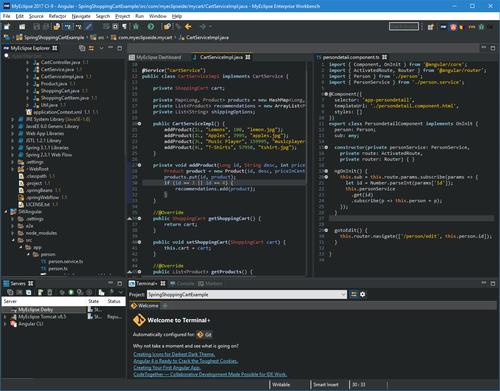Click green Start server icon in Servers panel
Image resolution: width=500 pixels, height=391 pixels.
[71, 292]
